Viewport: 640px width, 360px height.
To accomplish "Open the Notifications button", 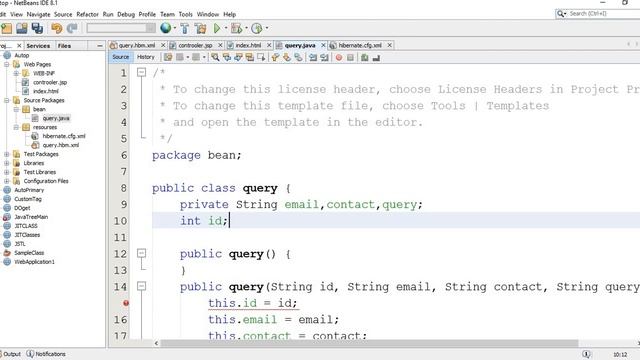I will [x=46, y=354].
